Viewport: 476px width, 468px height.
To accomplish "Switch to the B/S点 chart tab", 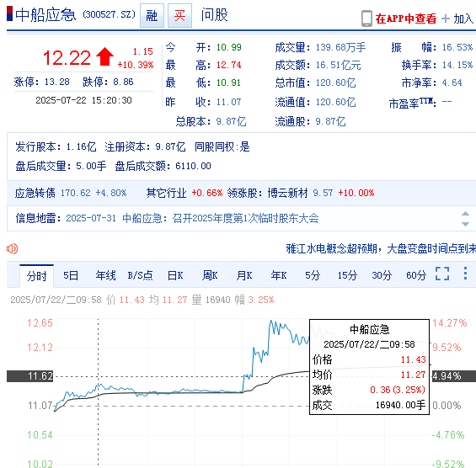I will coord(140,275).
